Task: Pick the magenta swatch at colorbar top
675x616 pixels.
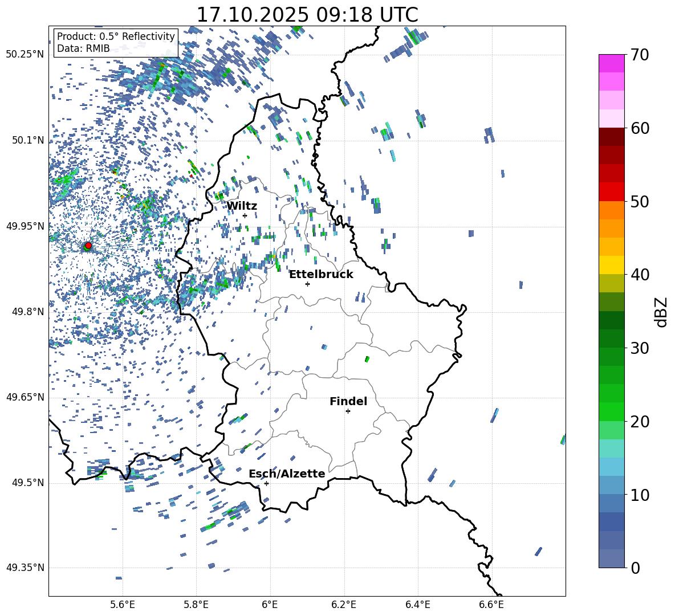Action: (x=611, y=63)
